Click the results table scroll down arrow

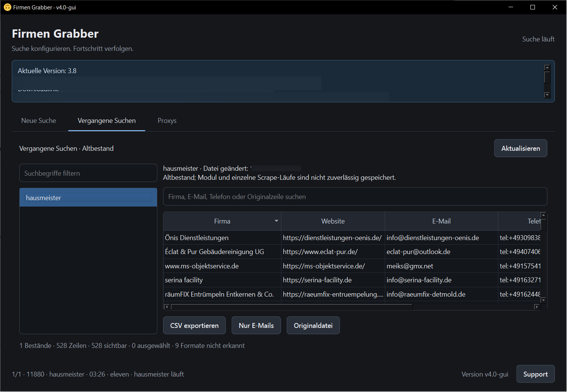pyautogui.click(x=544, y=300)
